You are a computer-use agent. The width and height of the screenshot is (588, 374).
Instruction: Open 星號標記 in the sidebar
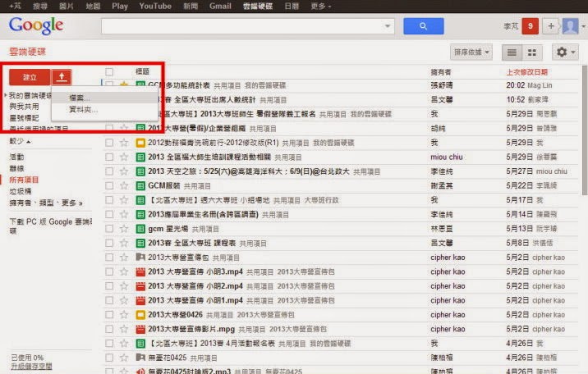click(x=24, y=118)
